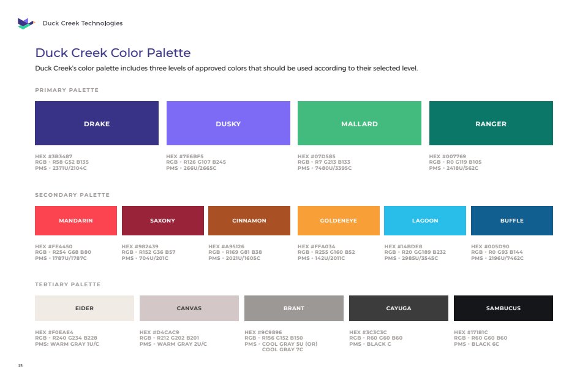The height and width of the screenshot is (388, 588).
Task: Click the PMS 266U/2665C text
Action: pos(191,168)
